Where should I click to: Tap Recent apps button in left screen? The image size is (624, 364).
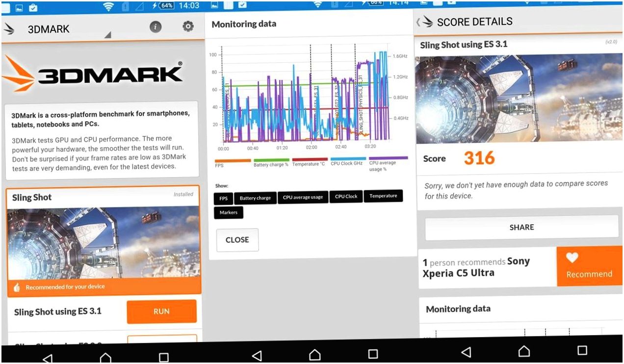click(x=164, y=357)
